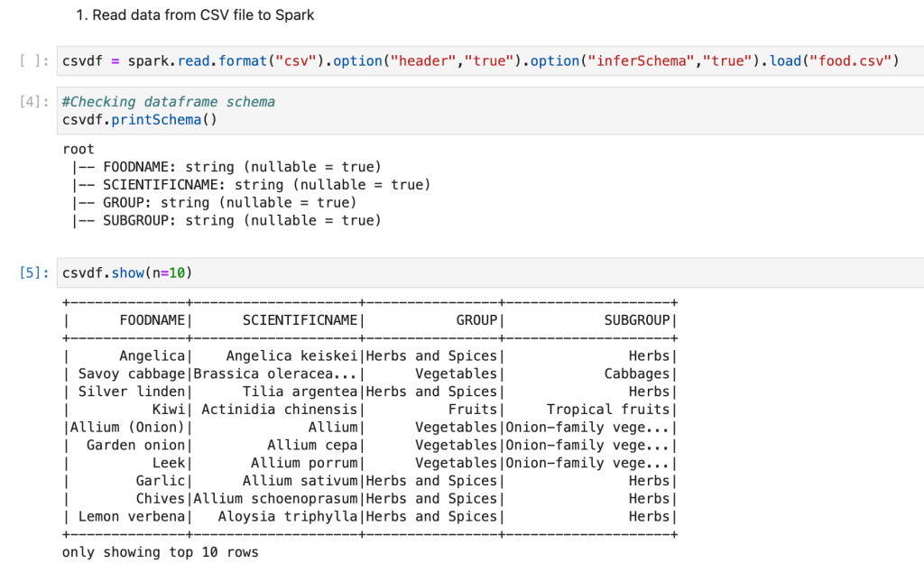924x572 pixels.
Task: Click the SUBGROUP string schema output line
Action: pos(242,220)
